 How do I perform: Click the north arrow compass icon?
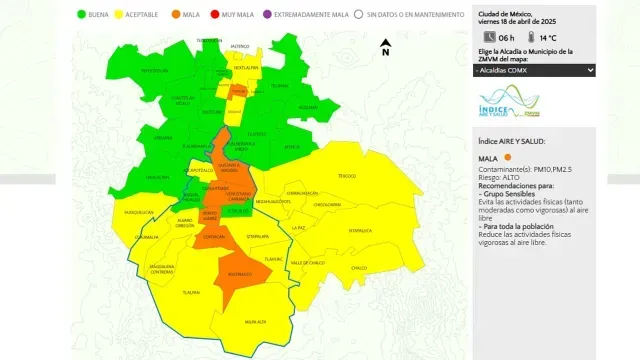385,47
